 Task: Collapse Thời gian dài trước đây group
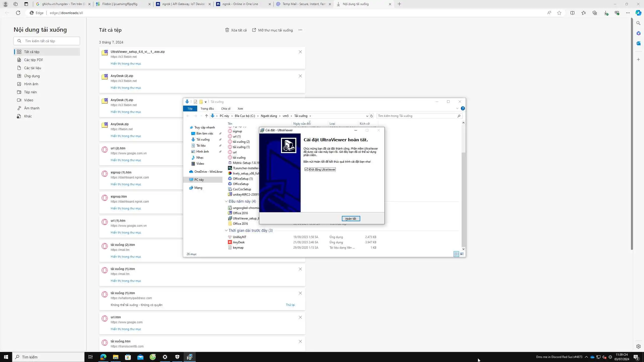(x=226, y=231)
